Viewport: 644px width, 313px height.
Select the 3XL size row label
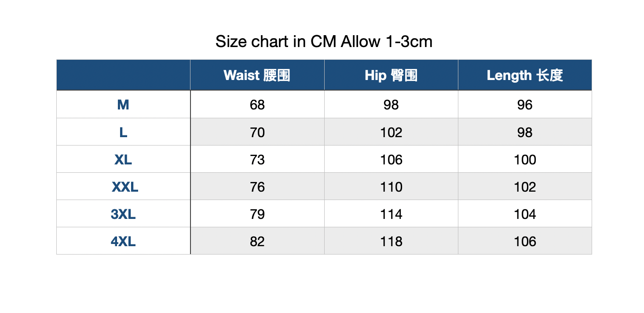coord(123,214)
